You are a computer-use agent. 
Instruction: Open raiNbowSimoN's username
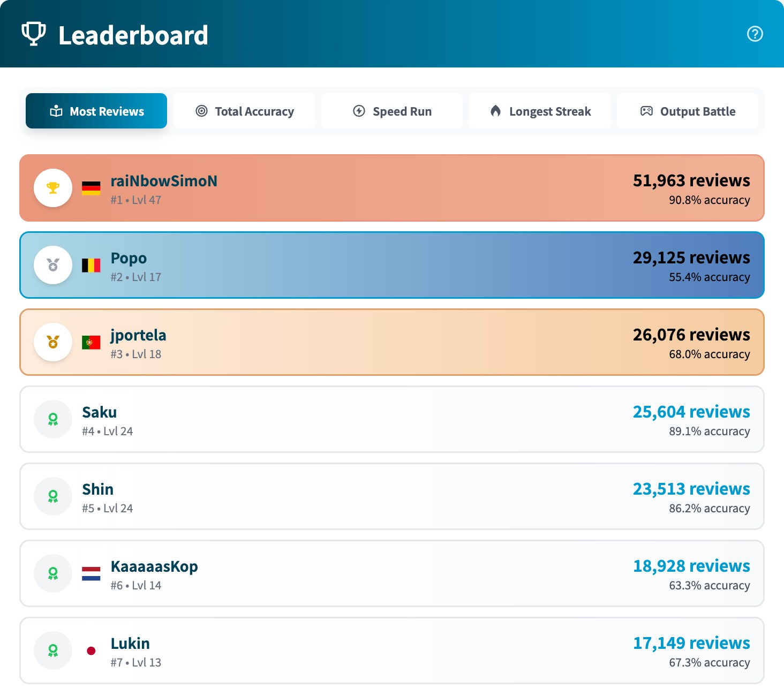coord(164,181)
